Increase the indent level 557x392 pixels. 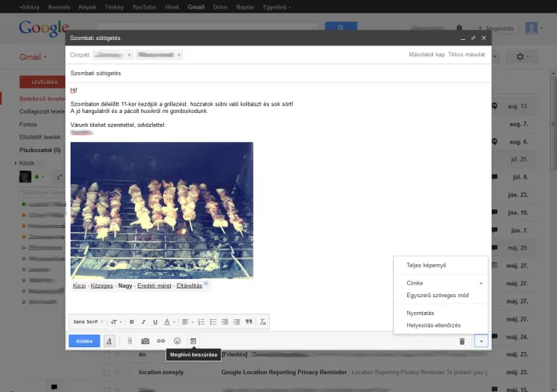click(237, 321)
